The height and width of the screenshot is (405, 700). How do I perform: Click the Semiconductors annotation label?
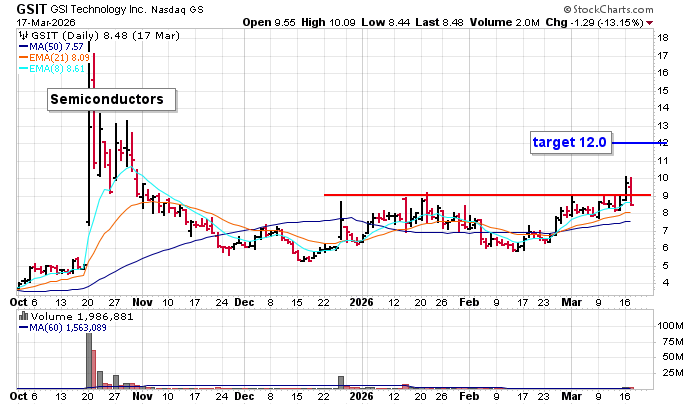[x=113, y=100]
